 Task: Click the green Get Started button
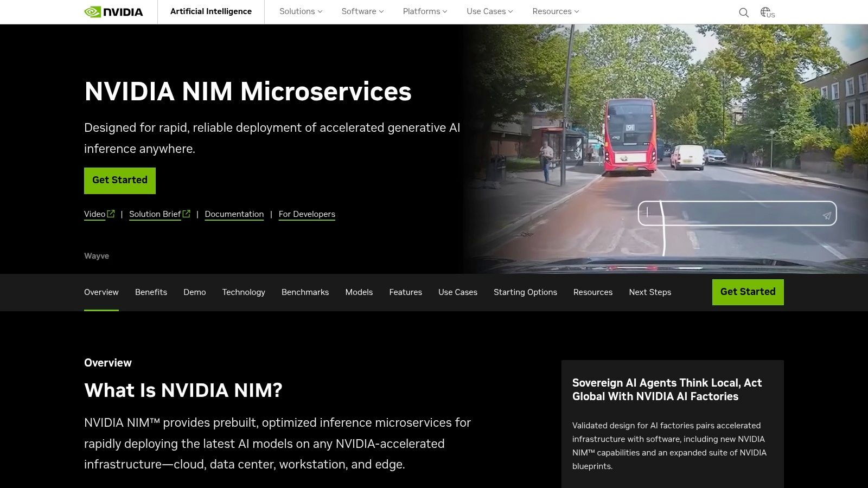click(x=119, y=180)
